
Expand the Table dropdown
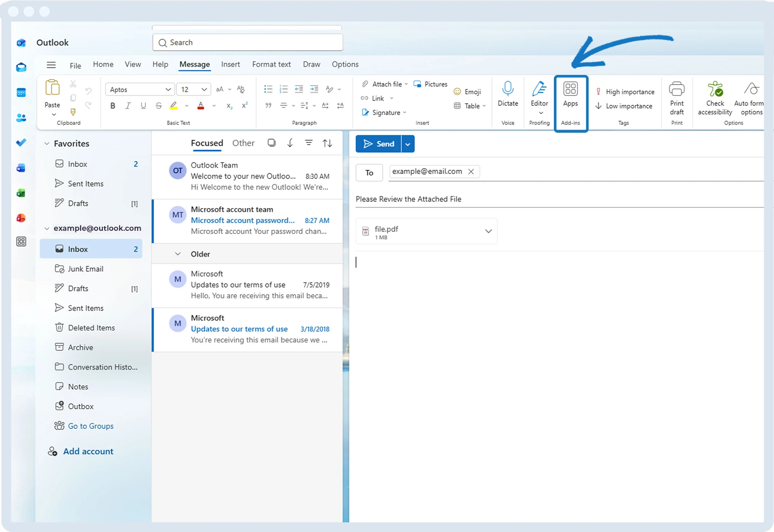tap(484, 106)
